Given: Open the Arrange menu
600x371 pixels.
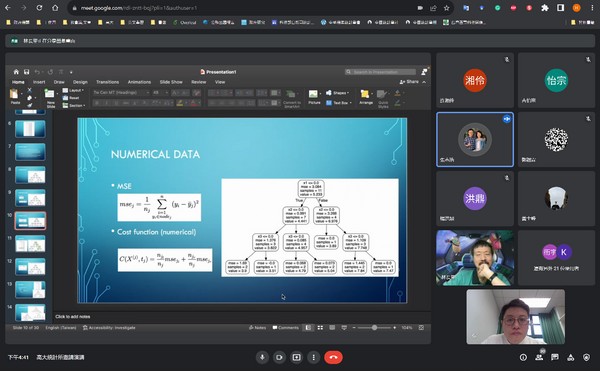Looking at the screenshot, I should pyautogui.click(x=366, y=97).
